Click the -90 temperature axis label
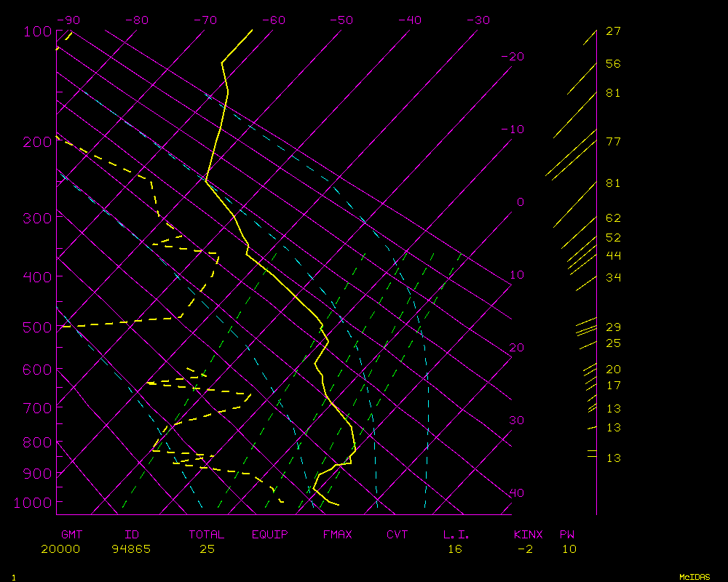The height and width of the screenshot is (582, 728). click(x=70, y=20)
